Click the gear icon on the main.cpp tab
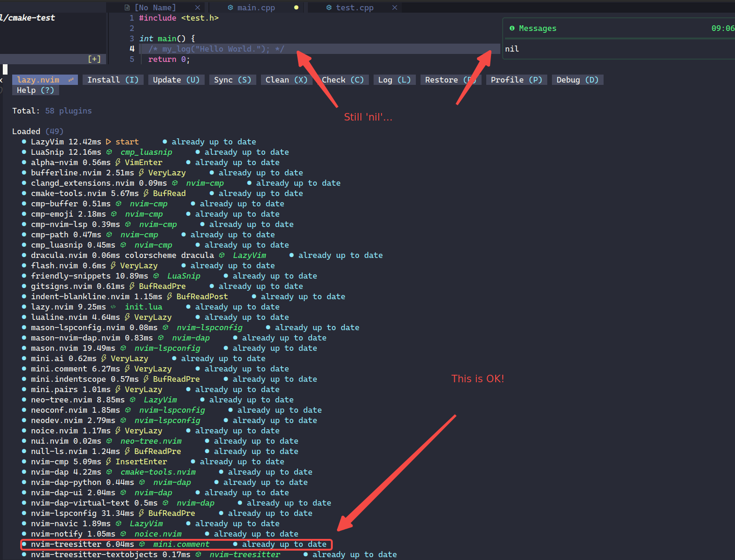The height and width of the screenshot is (560, 735). tap(230, 8)
